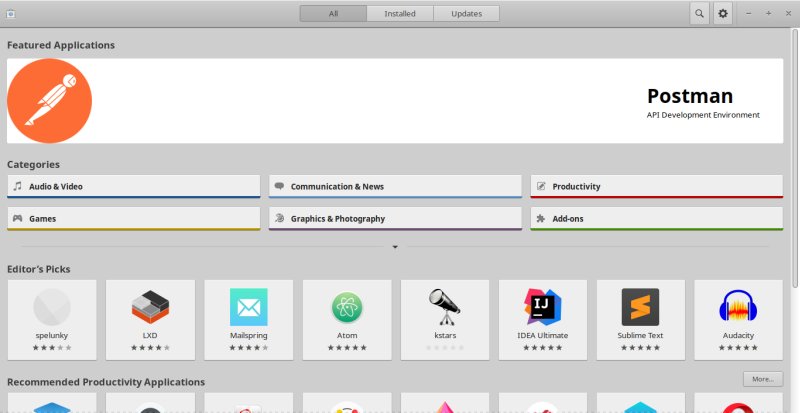Click the Mailspring name label
The height and width of the screenshot is (413, 800).
248,336
